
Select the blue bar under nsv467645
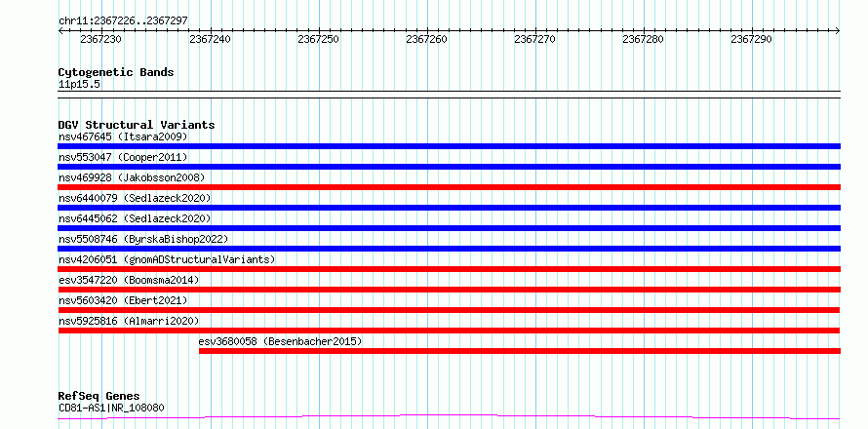tap(449, 146)
